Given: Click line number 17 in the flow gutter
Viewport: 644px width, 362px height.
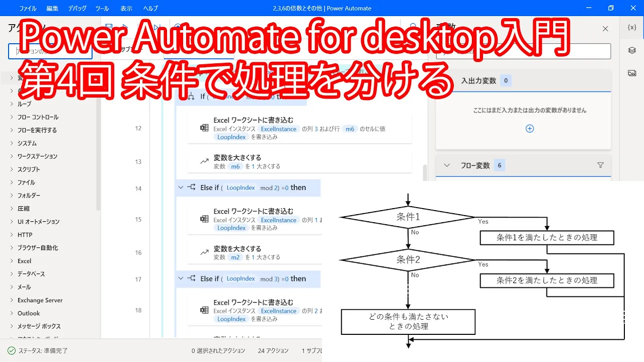Looking at the screenshot, I should click(138, 280).
